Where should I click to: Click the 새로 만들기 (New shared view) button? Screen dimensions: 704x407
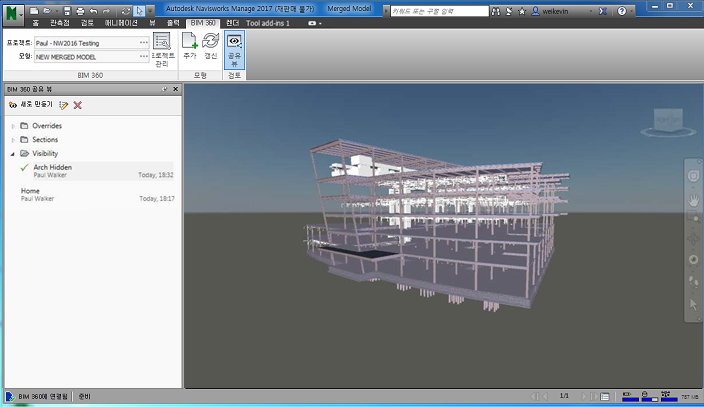[x=31, y=105]
